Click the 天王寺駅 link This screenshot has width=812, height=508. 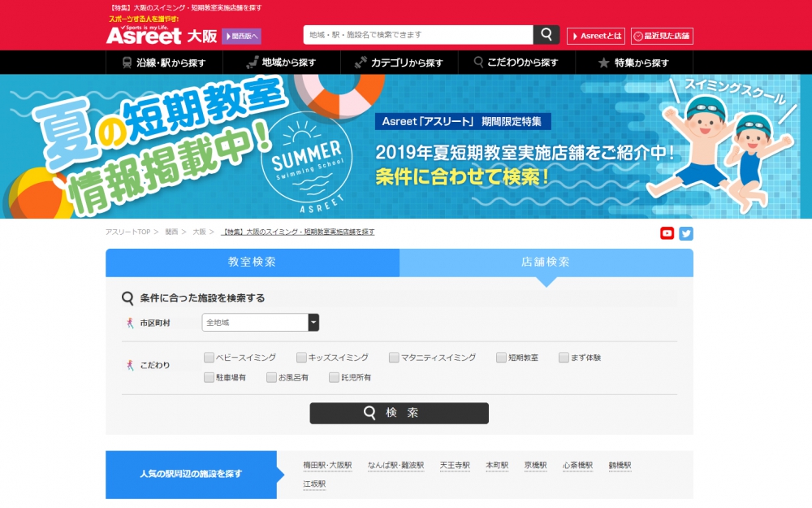pos(455,466)
